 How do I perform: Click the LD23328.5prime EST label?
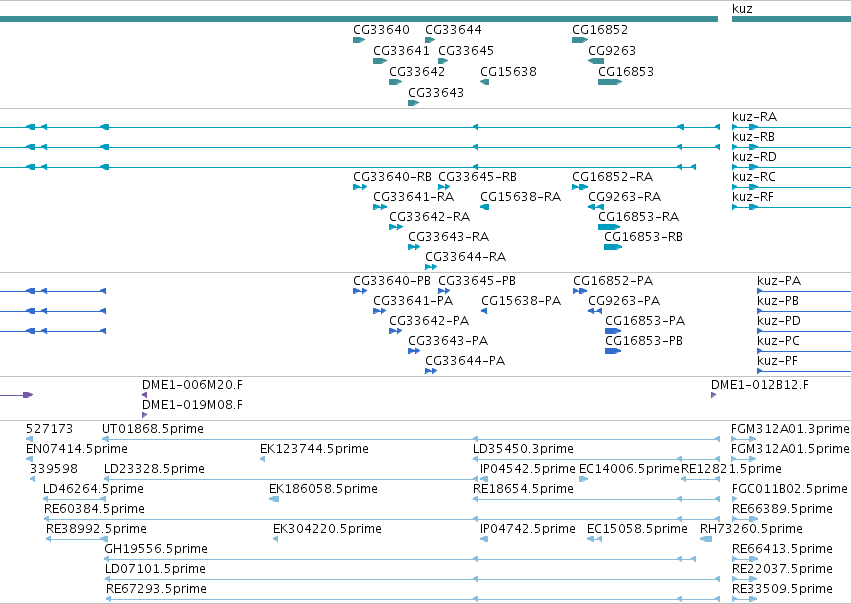(154, 469)
